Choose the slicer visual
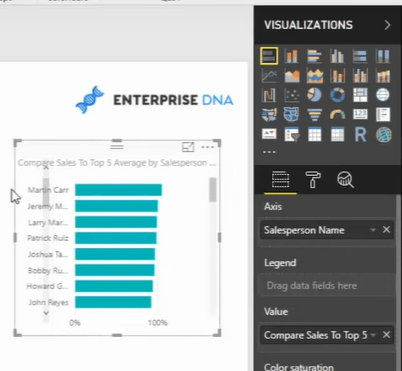The height and width of the screenshot is (371, 402). coord(292,135)
